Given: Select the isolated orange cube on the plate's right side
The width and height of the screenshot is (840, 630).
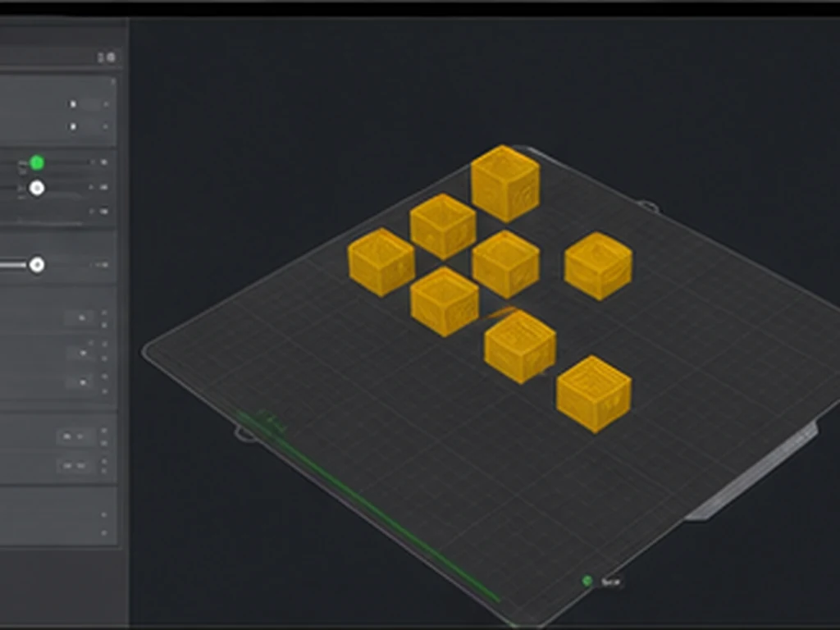Looking at the screenshot, I should [x=598, y=266].
